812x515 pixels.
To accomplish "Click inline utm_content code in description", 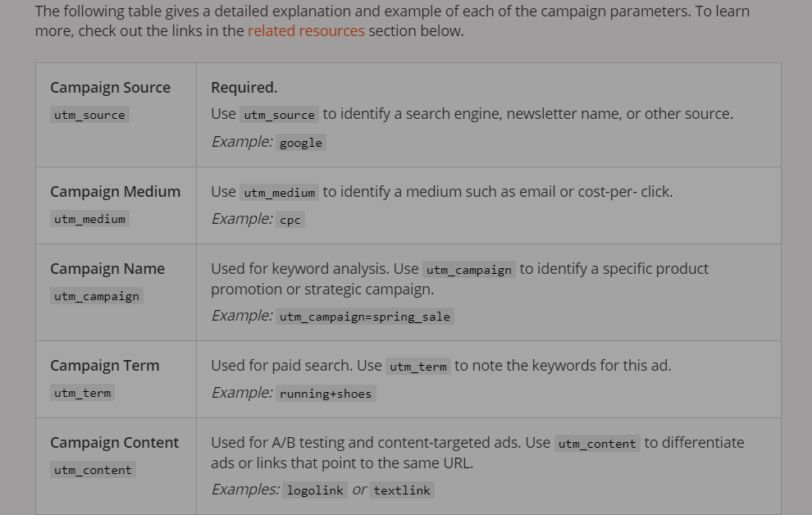I will (x=597, y=444).
